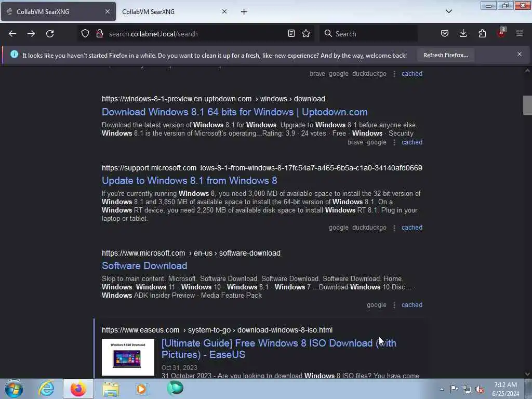Open cached link for support.microsoft.com result
Screen dimensions: 532x399
point(412,228)
